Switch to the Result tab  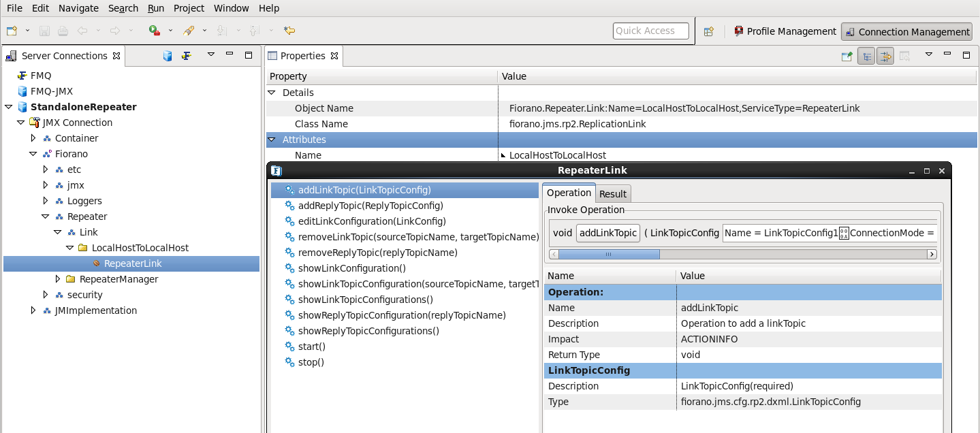613,194
